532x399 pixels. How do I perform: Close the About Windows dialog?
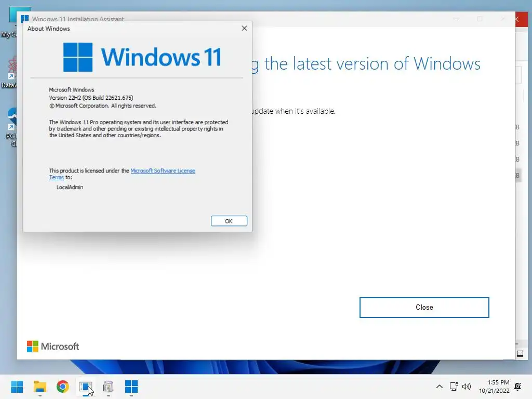[244, 28]
